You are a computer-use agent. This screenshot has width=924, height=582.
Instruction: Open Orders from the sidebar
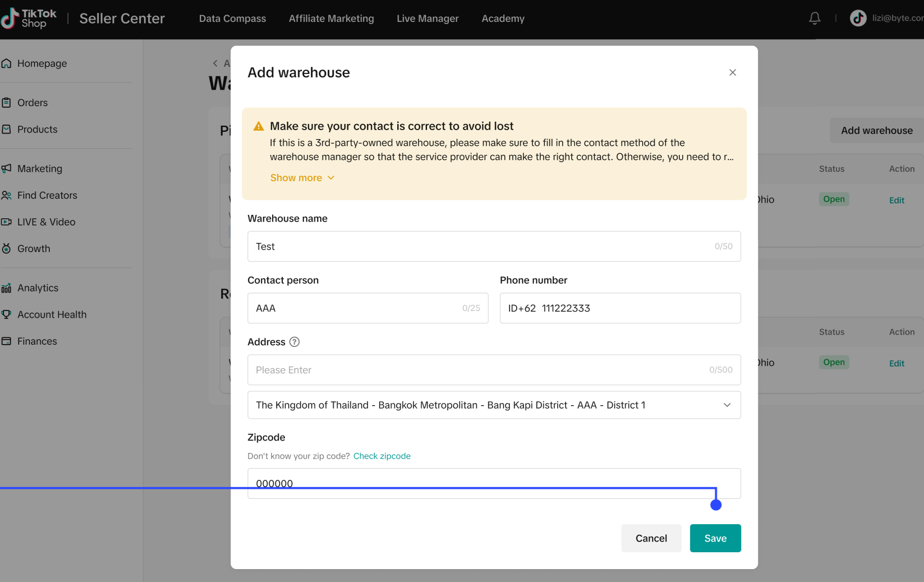point(33,103)
